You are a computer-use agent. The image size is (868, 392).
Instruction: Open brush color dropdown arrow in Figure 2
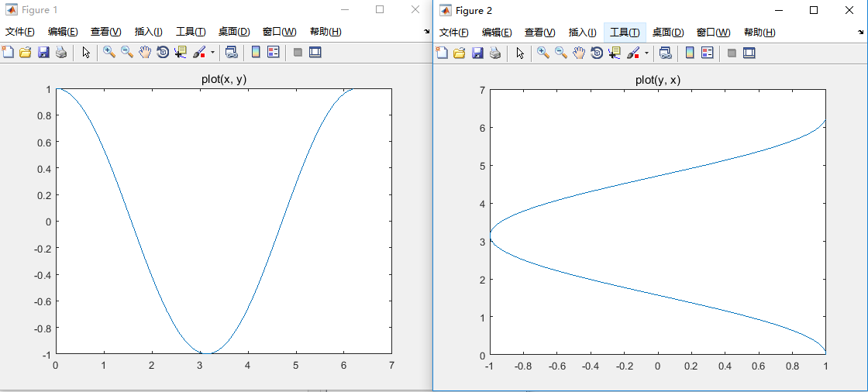[x=646, y=53]
